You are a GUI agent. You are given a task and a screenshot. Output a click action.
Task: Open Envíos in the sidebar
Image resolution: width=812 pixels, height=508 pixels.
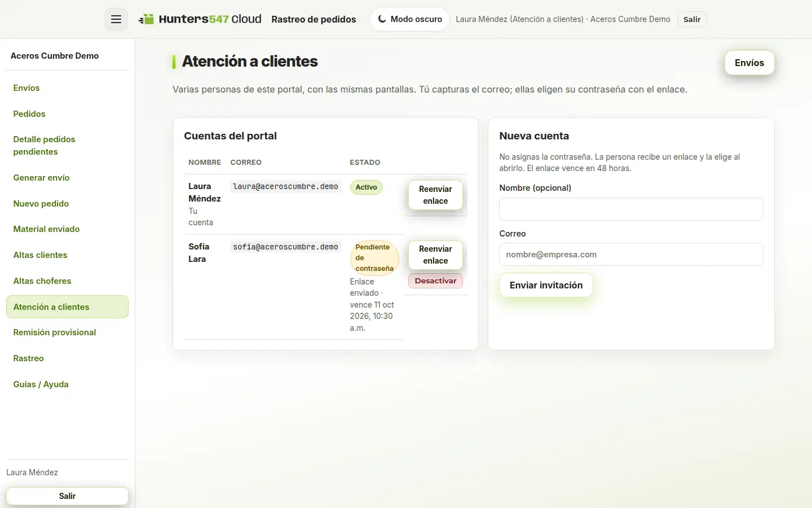coord(67,88)
